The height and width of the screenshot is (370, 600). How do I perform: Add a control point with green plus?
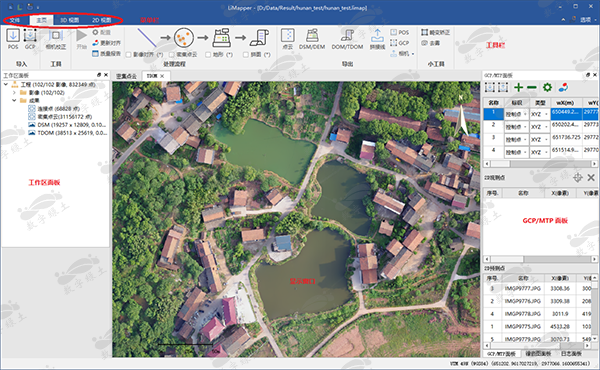[518, 88]
